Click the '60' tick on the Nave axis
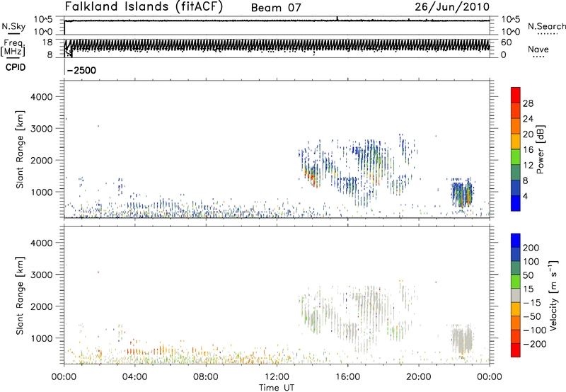The image size is (566, 392). pyautogui.click(x=506, y=42)
